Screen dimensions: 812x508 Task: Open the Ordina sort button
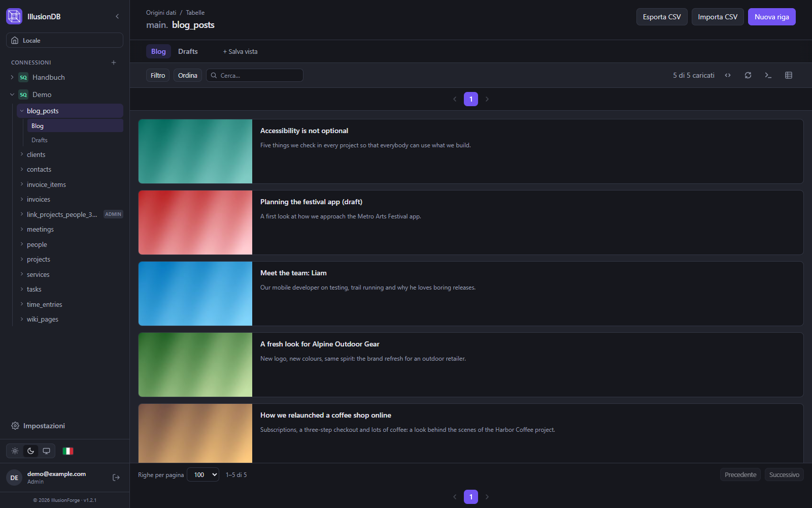pyautogui.click(x=188, y=75)
